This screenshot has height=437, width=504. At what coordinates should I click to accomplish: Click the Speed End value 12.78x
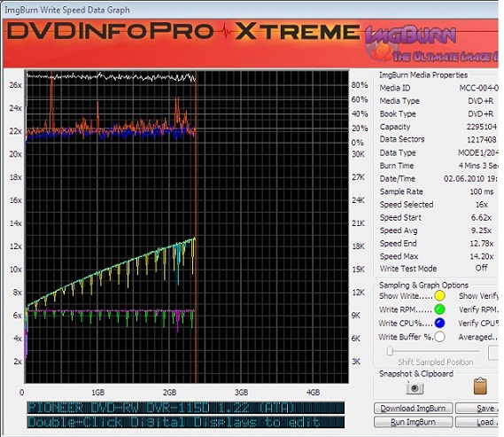482,244
